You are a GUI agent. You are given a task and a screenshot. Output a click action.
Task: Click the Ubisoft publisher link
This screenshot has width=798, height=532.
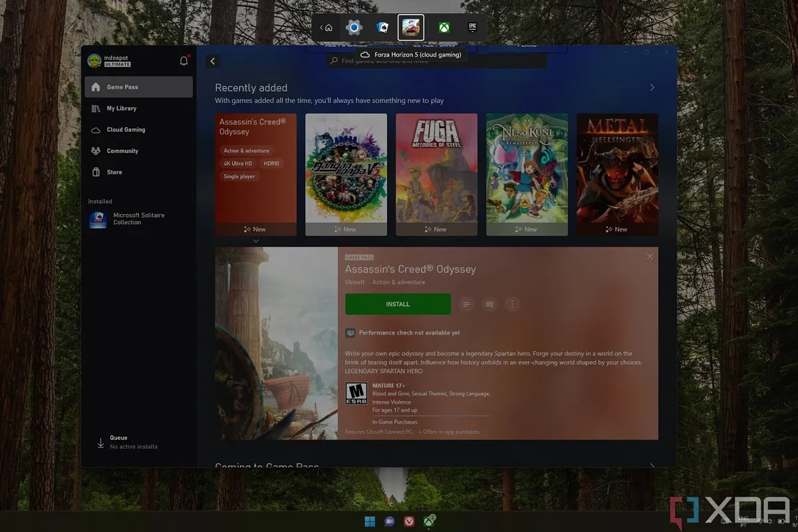tap(354, 282)
